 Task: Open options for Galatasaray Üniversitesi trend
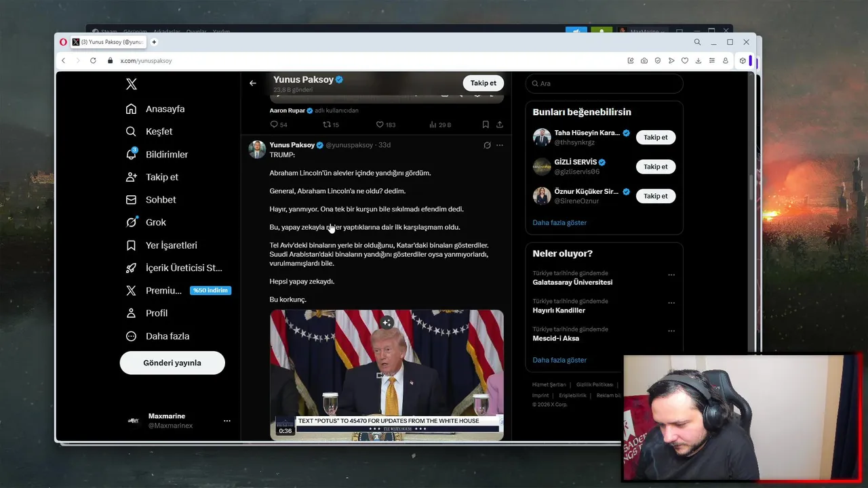671,275
